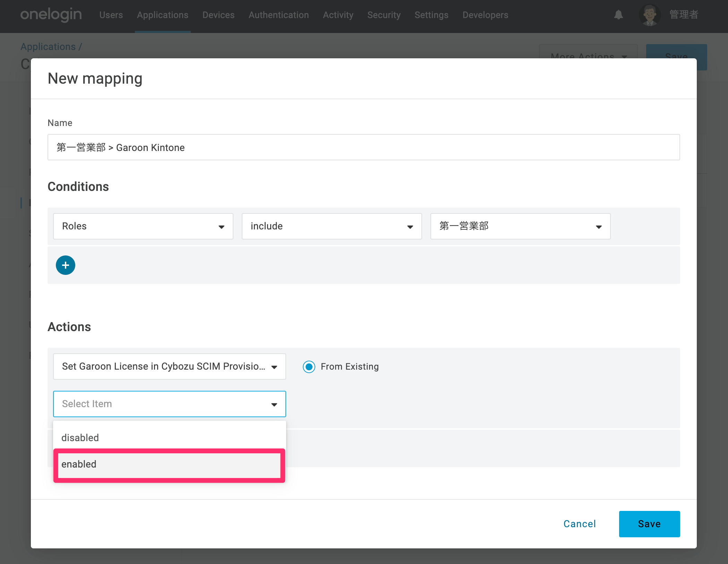Open the include operator dropdown
The height and width of the screenshot is (564, 728).
click(332, 226)
